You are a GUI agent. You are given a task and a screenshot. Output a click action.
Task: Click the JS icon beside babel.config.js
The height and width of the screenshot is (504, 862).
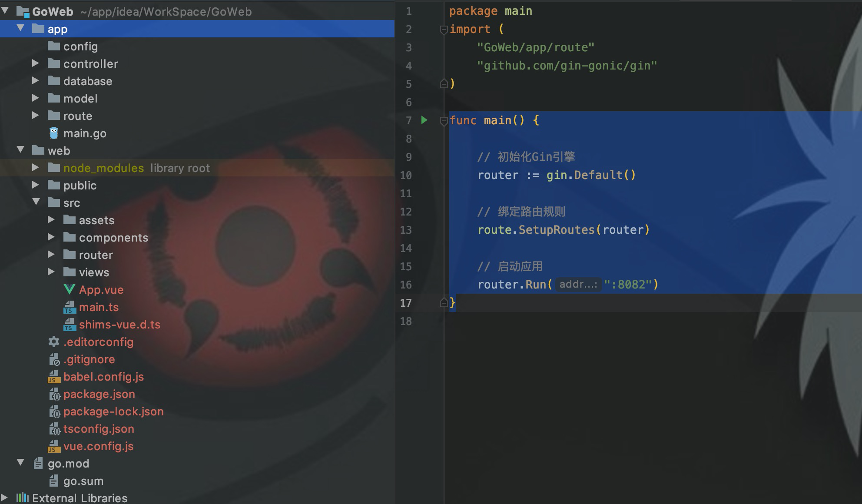click(54, 377)
